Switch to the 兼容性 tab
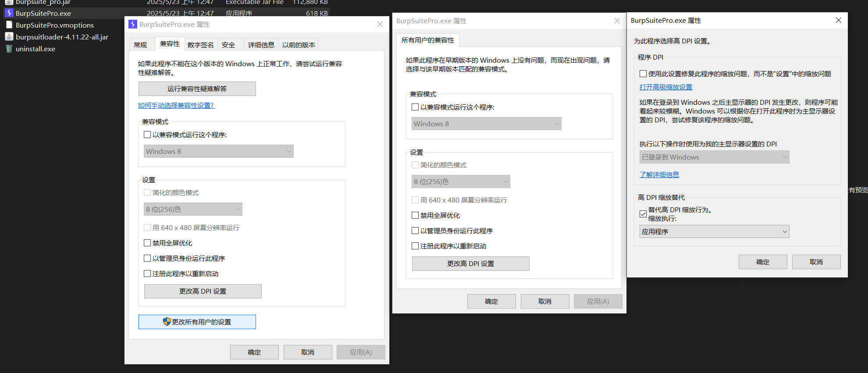This screenshot has width=868, height=373. coord(170,43)
